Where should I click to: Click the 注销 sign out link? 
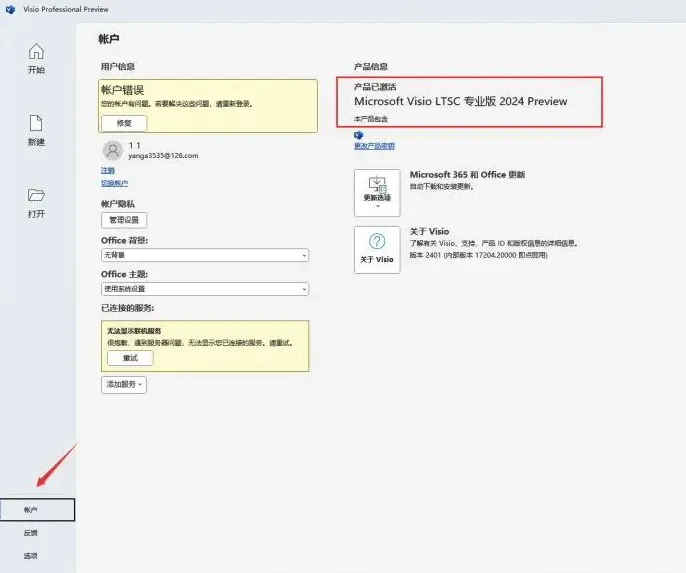[108, 170]
